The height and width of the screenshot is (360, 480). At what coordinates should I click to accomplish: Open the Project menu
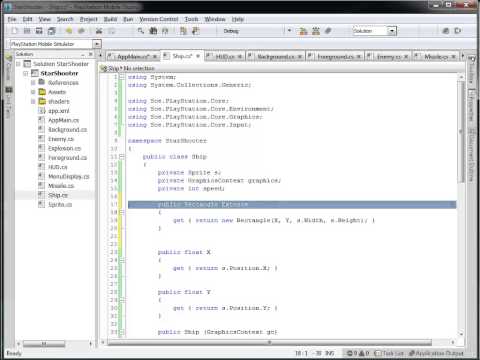click(x=89, y=19)
